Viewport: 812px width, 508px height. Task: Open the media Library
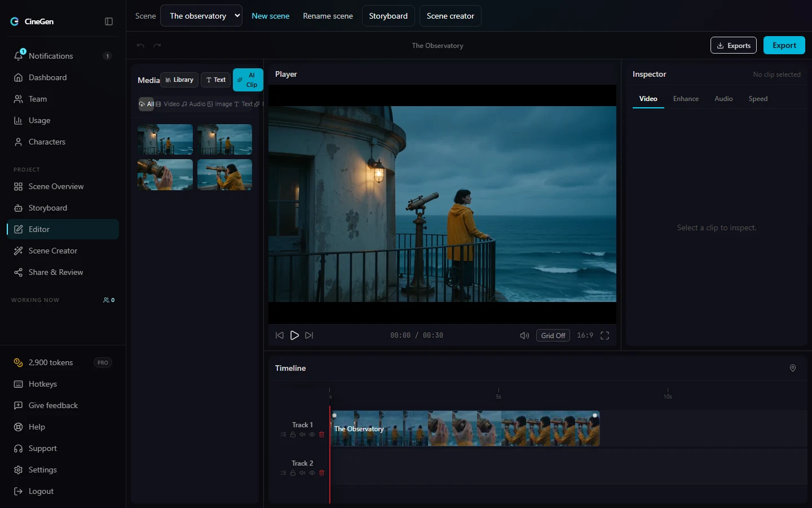click(179, 80)
